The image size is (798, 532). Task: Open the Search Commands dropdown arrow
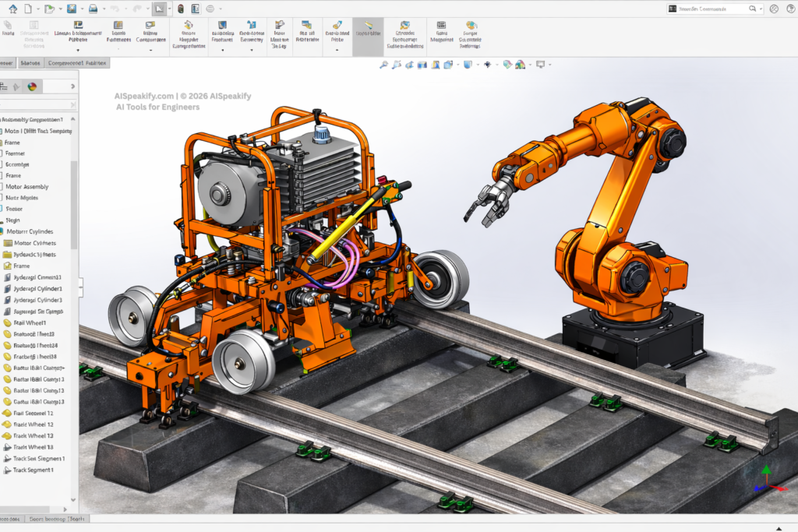coord(761,9)
